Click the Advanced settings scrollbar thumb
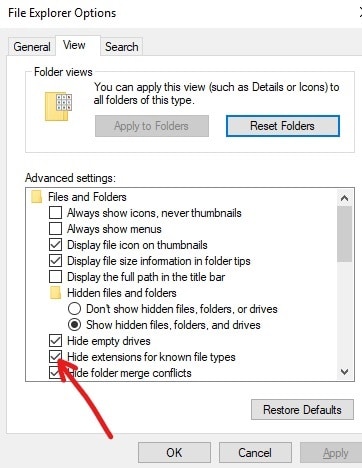This screenshot has height=468, width=362. coord(344,234)
